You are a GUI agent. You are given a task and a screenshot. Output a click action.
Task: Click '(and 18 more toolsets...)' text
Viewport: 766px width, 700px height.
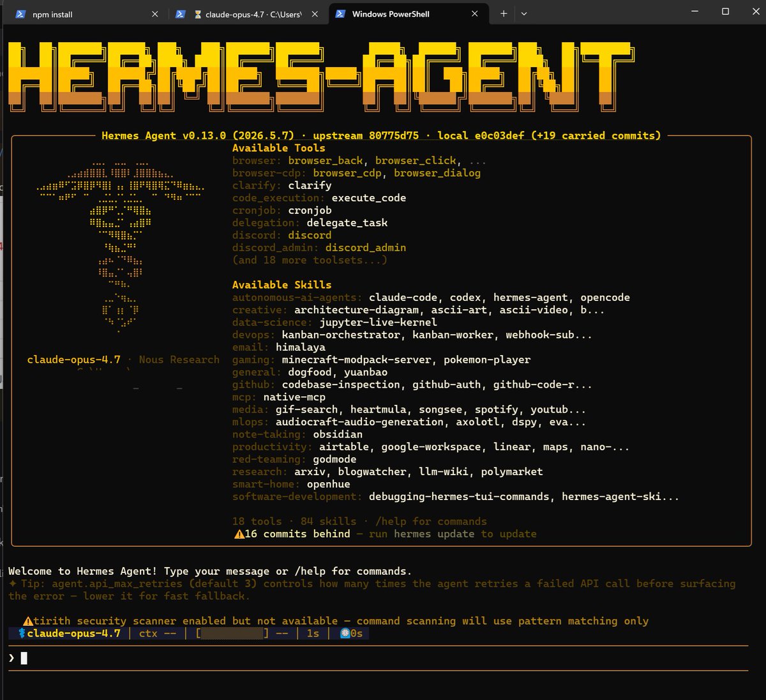310,260
